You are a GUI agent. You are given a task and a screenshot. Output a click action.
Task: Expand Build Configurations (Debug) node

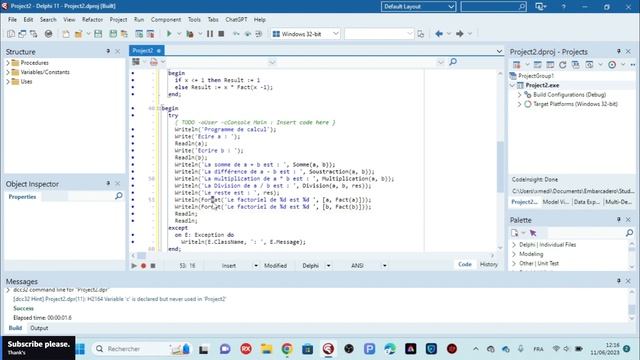(520, 95)
